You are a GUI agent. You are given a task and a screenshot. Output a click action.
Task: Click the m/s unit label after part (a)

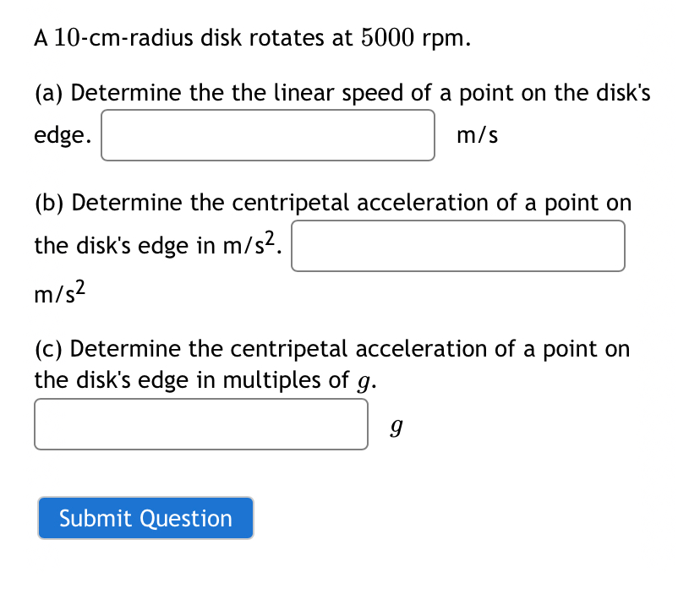point(478,134)
